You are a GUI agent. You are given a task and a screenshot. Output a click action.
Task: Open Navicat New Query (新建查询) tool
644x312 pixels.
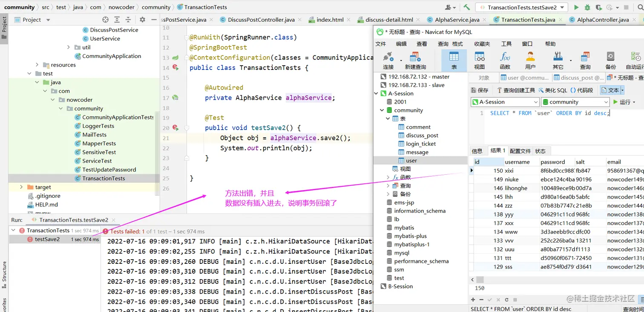[415, 61]
